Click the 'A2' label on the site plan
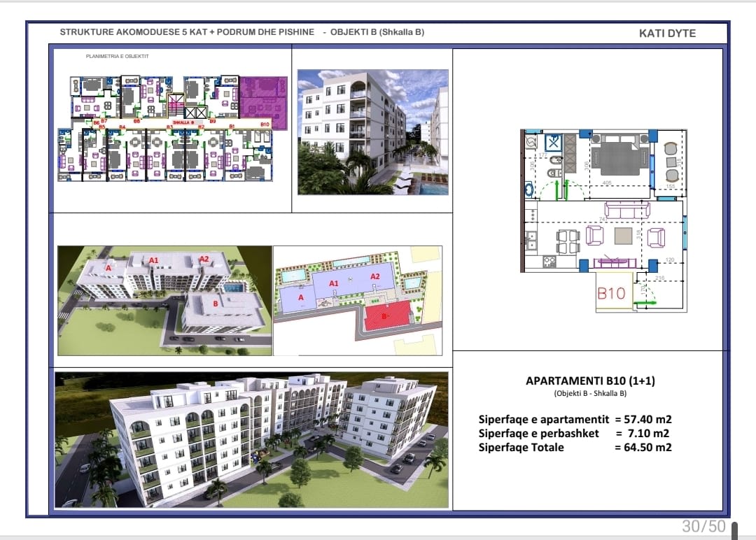Viewport: 756px width, 540px height. 375,276
